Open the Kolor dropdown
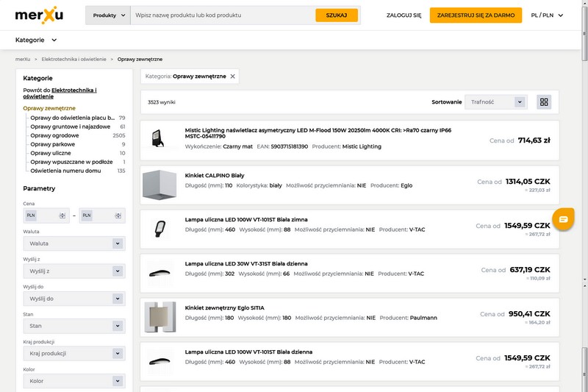This screenshot has width=588, height=392. [74, 381]
